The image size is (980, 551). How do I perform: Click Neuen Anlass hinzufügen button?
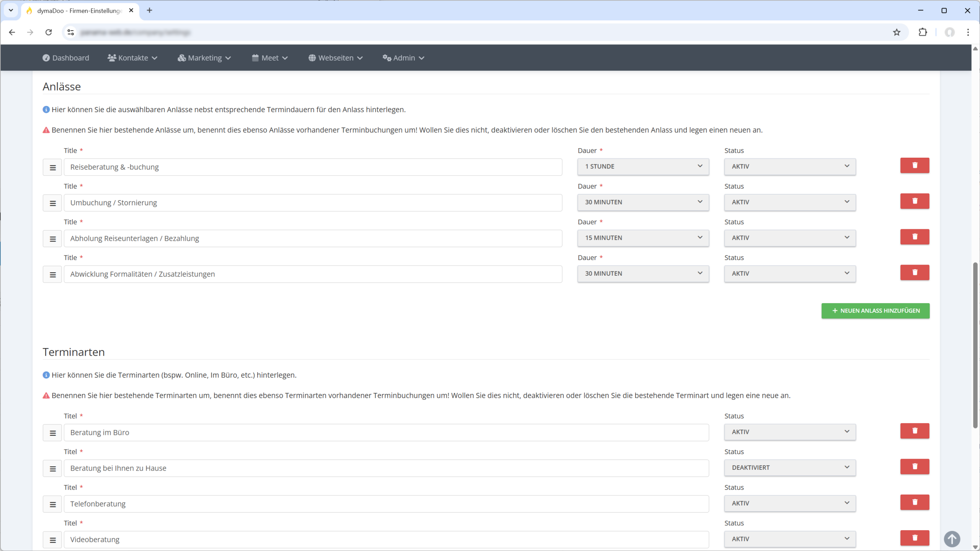pos(875,311)
